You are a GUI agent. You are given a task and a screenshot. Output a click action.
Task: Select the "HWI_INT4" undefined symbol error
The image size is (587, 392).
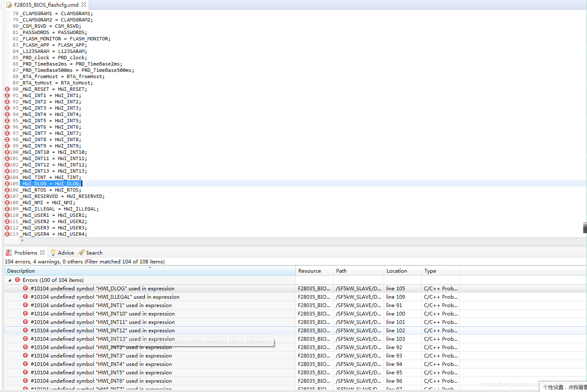click(101, 364)
